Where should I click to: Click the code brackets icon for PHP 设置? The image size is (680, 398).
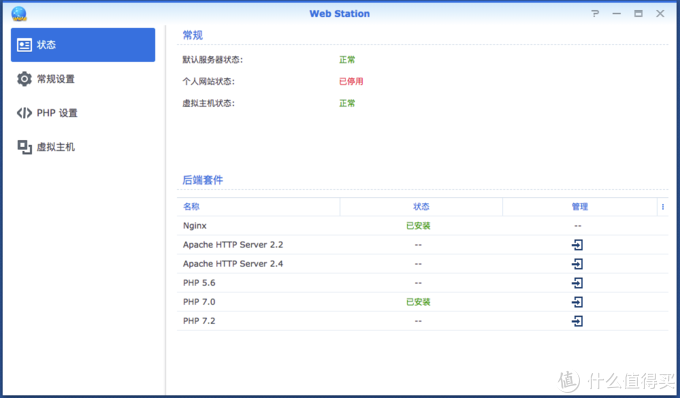point(24,113)
